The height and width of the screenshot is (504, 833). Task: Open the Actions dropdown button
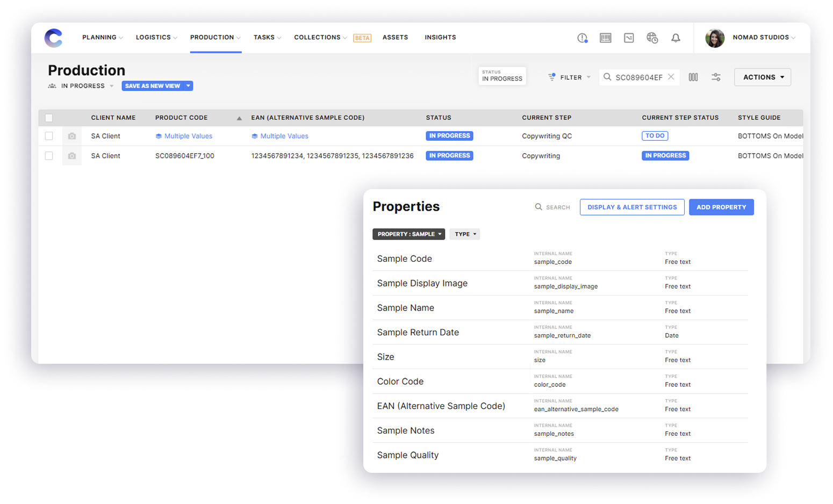click(763, 77)
